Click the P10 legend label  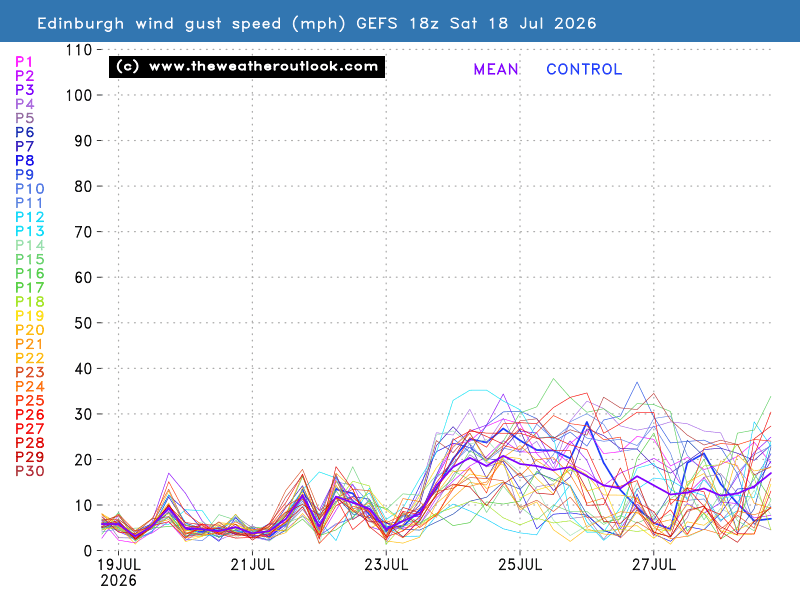coord(30,189)
